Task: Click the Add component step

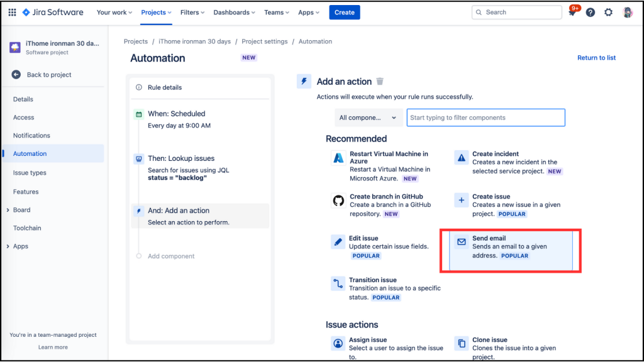Action: (x=171, y=256)
